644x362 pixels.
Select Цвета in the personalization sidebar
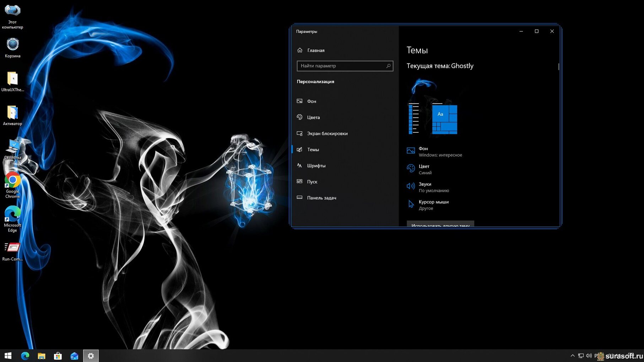point(313,117)
